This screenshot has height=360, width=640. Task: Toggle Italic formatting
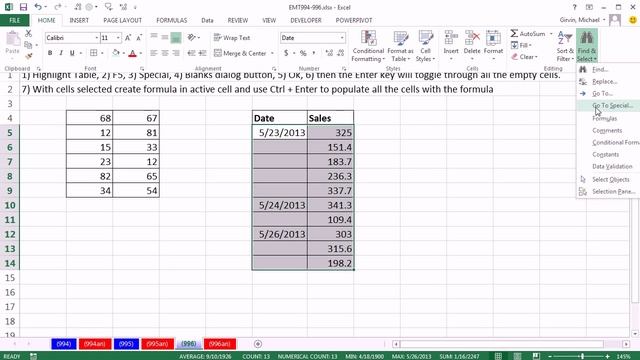point(61,53)
